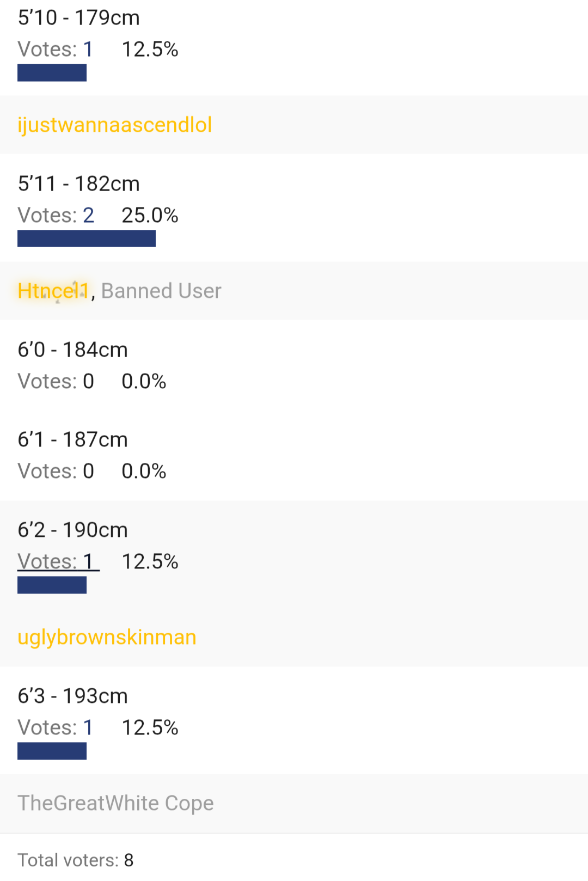Click the Banned User label
The width and height of the screenshot is (588, 881).
pyautogui.click(x=161, y=291)
